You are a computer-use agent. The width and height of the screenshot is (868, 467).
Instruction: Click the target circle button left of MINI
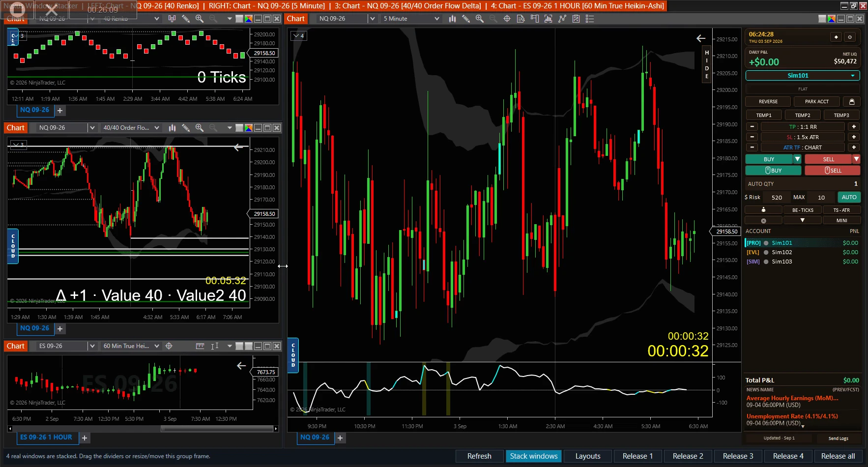click(763, 221)
